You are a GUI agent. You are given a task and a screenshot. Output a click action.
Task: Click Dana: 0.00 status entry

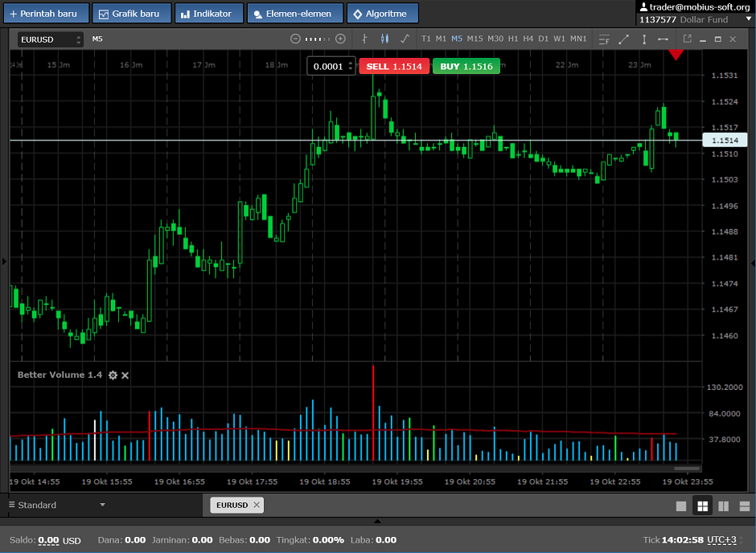[x=121, y=540]
